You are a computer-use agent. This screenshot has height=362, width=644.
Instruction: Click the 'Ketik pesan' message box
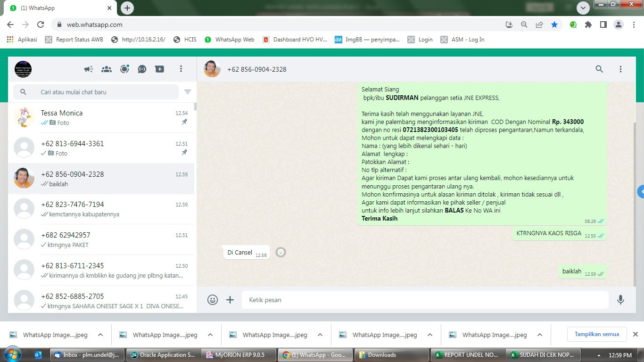425,300
